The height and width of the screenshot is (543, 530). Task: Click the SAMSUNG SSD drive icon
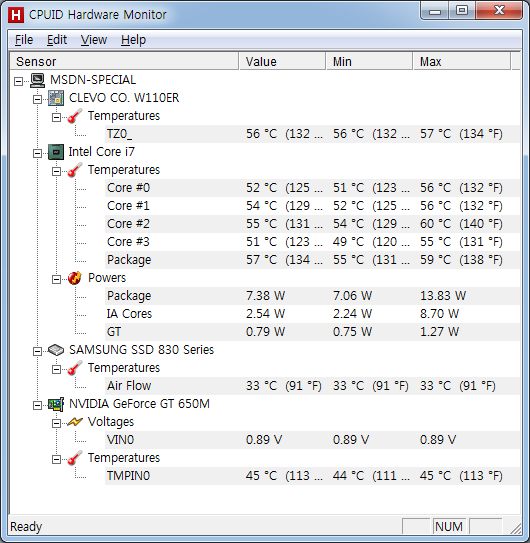(56, 350)
